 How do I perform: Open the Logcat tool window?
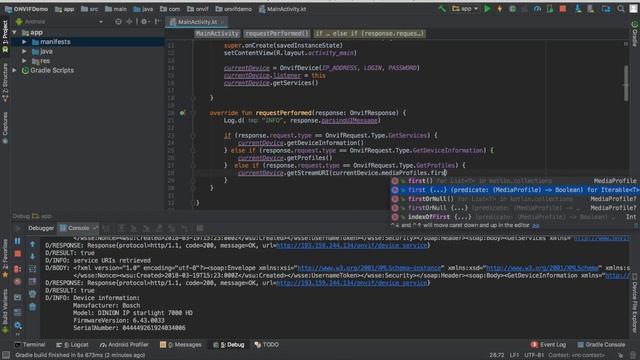coord(72,345)
